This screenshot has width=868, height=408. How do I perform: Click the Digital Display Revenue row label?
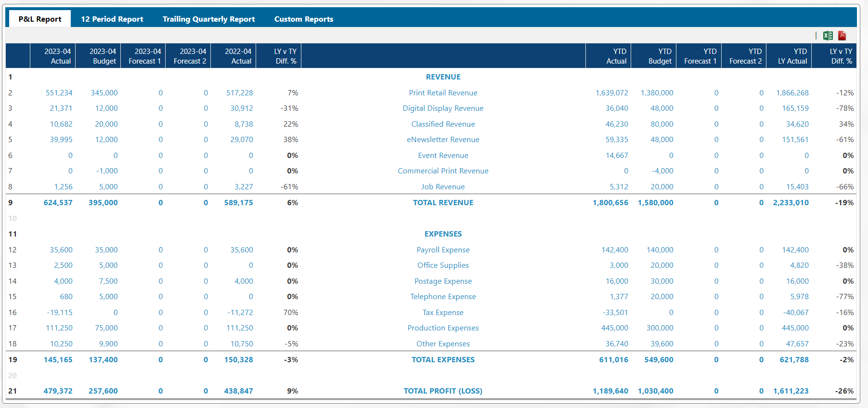(x=443, y=108)
